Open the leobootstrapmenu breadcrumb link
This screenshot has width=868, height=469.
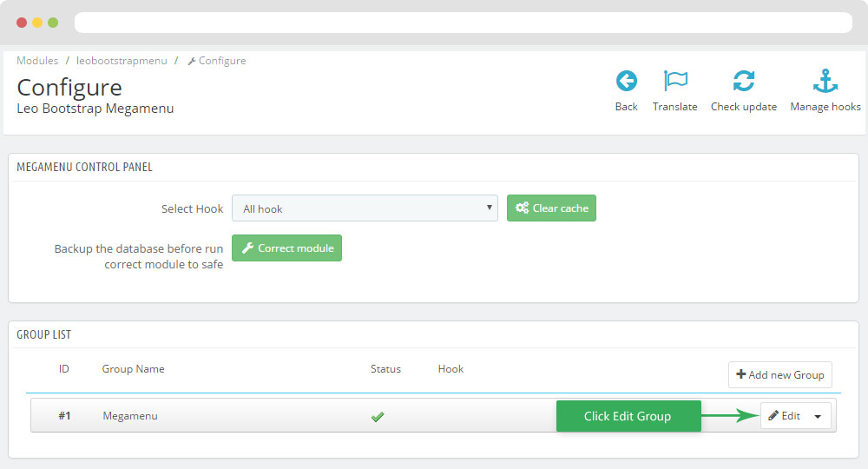122,61
